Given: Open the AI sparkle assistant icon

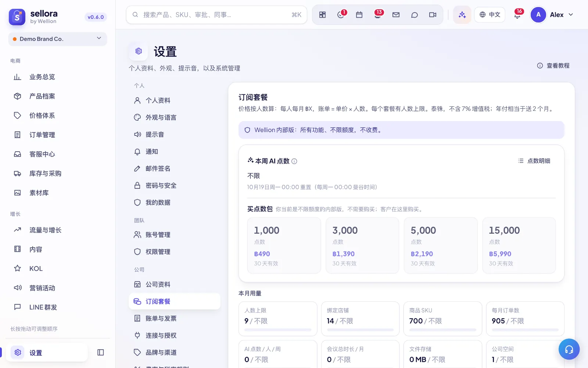Looking at the screenshot, I should point(462,15).
